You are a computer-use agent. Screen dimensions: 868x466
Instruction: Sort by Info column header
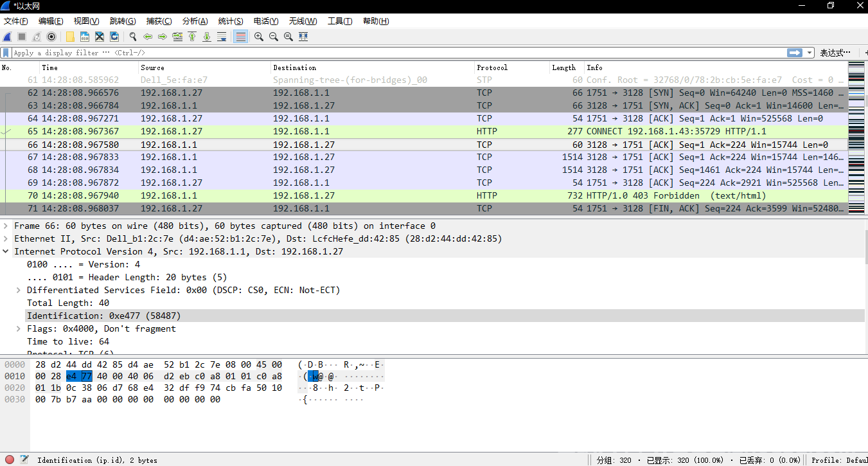coord(716,67)
